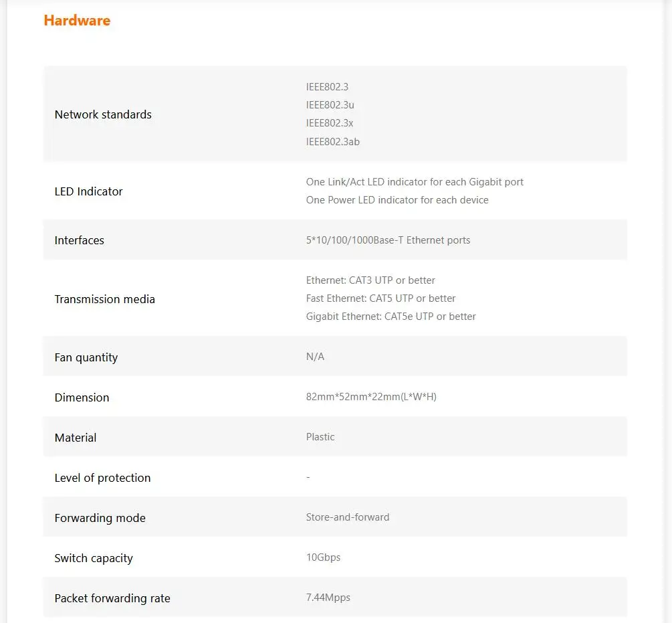
Task: Click the Hardware section heading
Action: click(77, 21)
